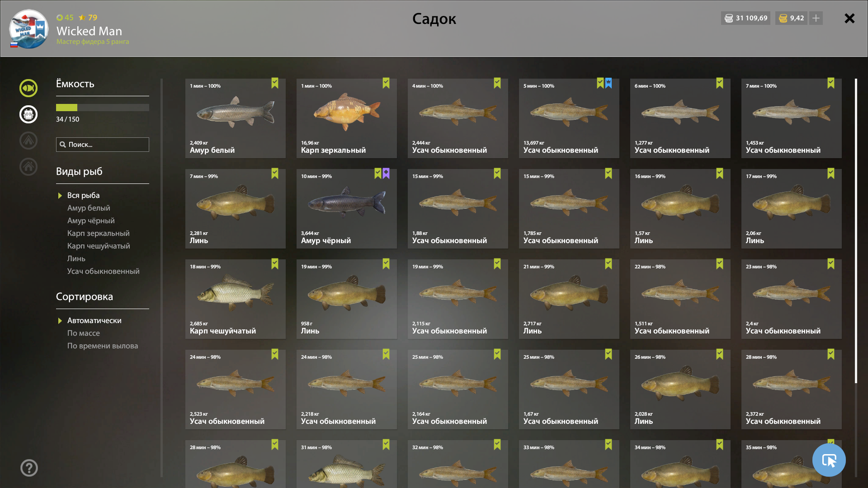Image resolution: width=868 pixels, height=488 pixels.
Task: Click the capacity bar showing 34 / 150
Action: [103, 108]
